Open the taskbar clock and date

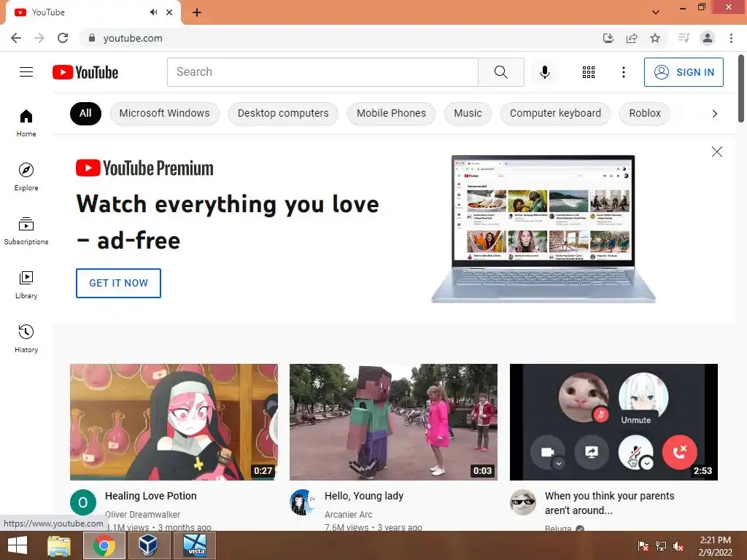click(x=715, y=546)
